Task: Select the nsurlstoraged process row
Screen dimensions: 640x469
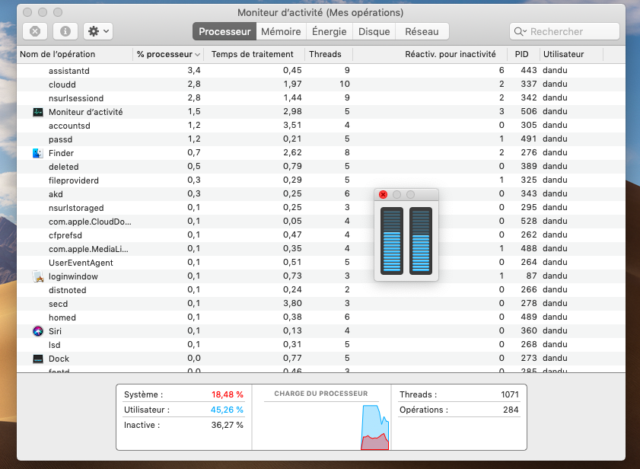Action: click(x=321, y=208)
